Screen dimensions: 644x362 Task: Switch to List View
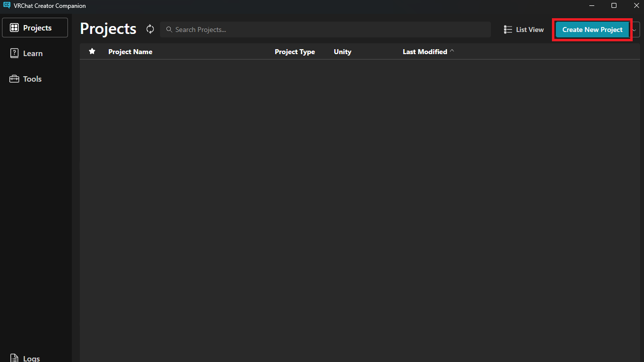524,30
